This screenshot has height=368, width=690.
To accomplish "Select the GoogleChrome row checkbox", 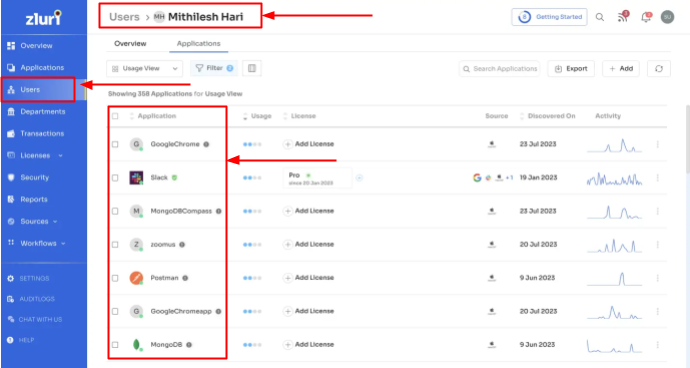I will pyautogui.click(x=115, y=144).
